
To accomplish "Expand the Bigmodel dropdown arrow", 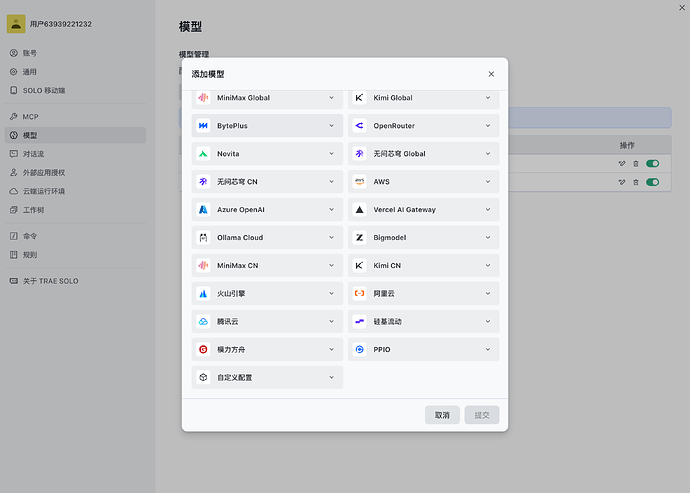I will [x=488, y=238].
